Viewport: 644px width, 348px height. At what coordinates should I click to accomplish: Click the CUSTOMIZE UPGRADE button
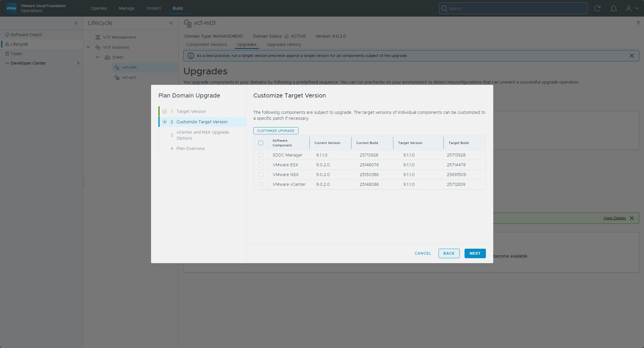(x=276, y=131)
